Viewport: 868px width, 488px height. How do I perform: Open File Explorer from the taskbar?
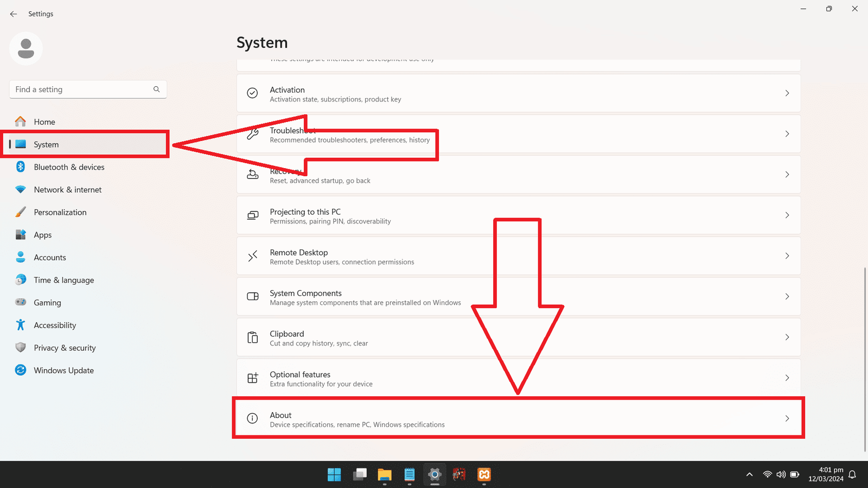[385, 475]
